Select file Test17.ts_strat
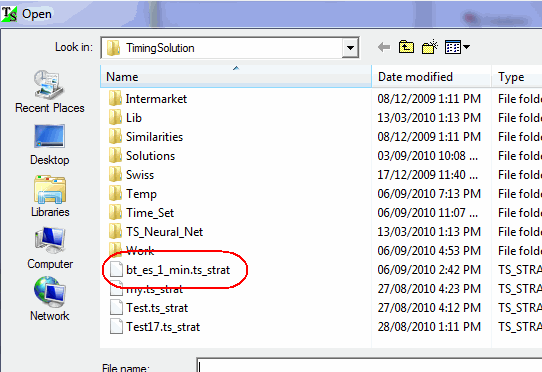 (163, 327)
